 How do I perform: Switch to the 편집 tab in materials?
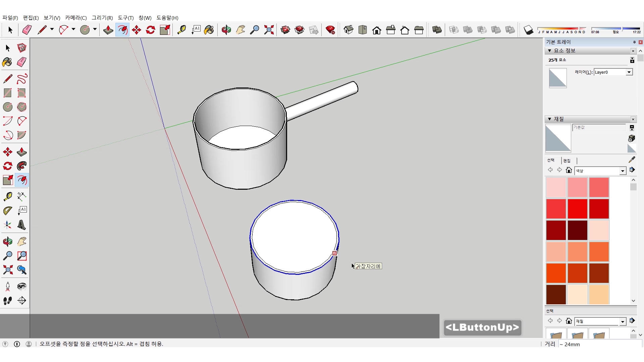[567, 161]
